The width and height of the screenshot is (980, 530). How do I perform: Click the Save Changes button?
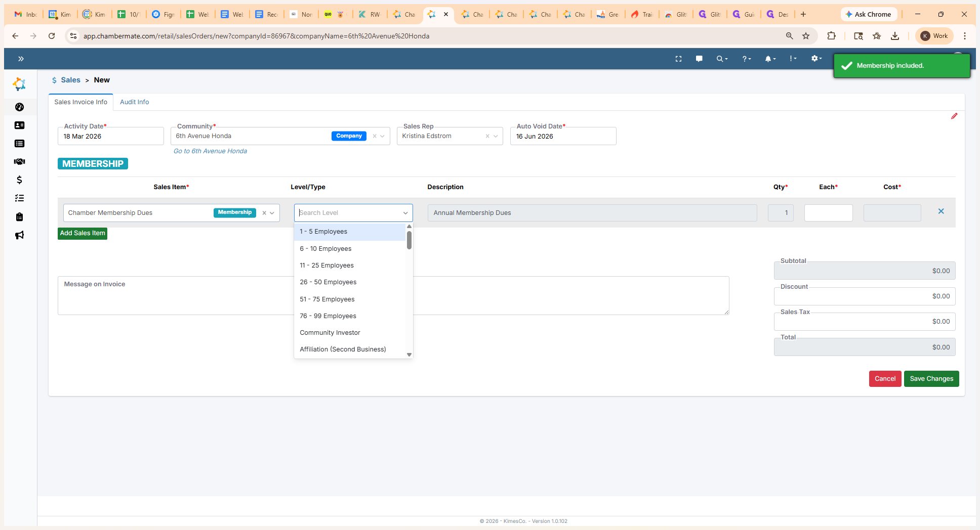pos(931,379)
